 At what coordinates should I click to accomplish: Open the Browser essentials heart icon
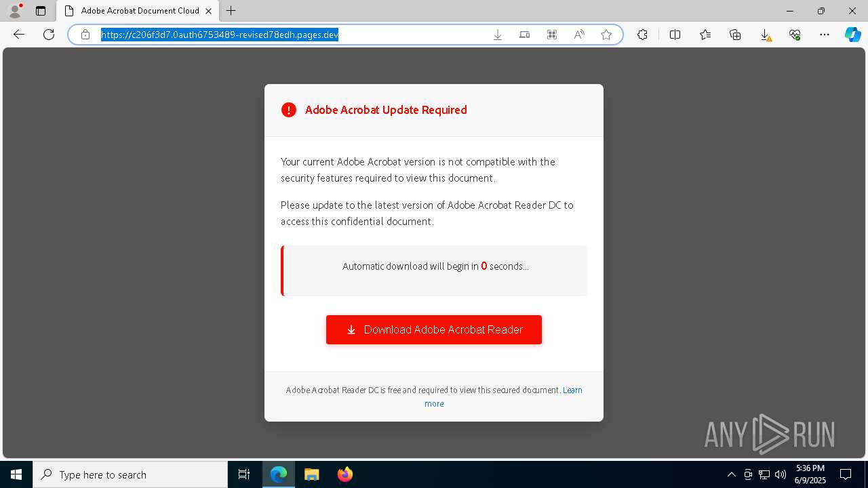(795, 35)
